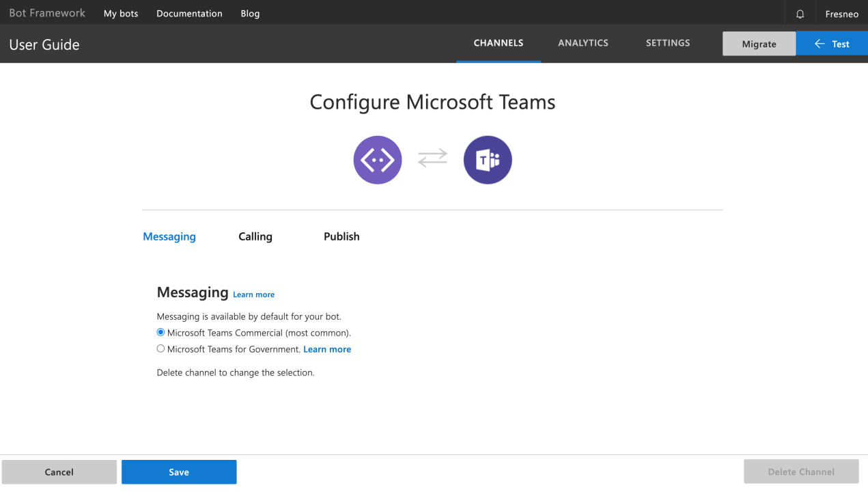Viewport: 868px width, 492px height.
Task: Save the channel configuration
Action: pos(179,472)
